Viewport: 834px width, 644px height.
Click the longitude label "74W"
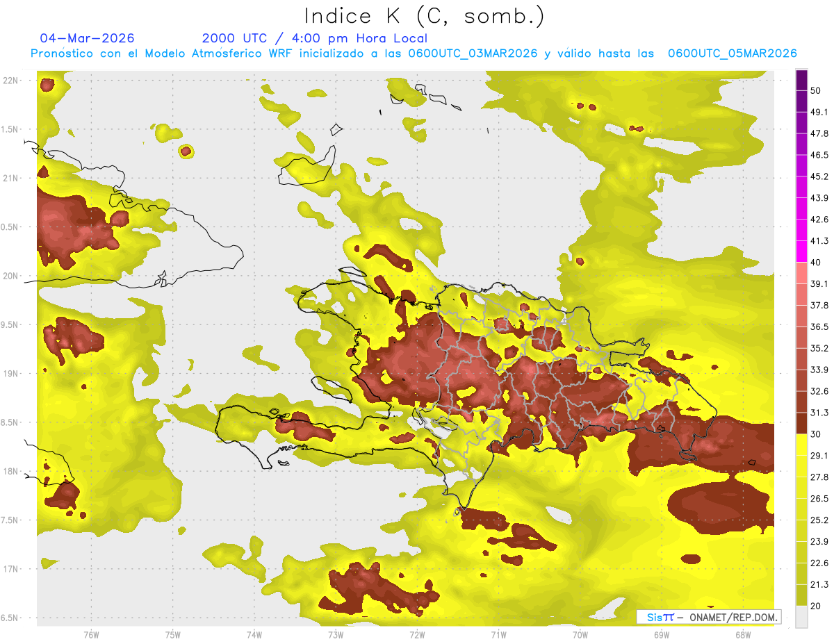[254, 635]
